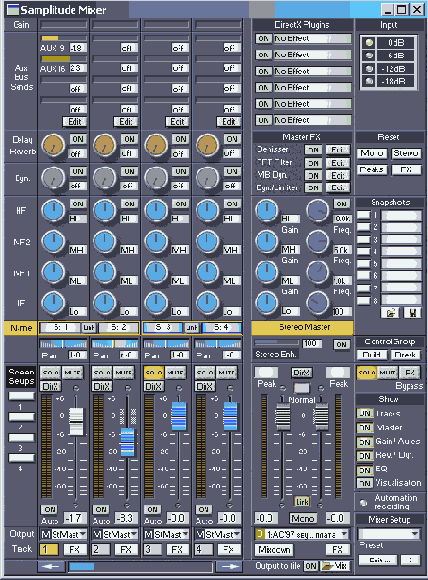The height and width of the screenshot is (580, 428).
Task: Open DirX effects for track 2
Action: (x=102, y=386)
